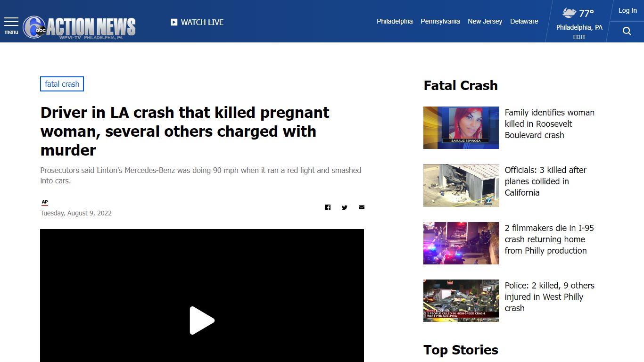Select the Pennsylvania nav item
644x362 pixels.
click(440, 21)
